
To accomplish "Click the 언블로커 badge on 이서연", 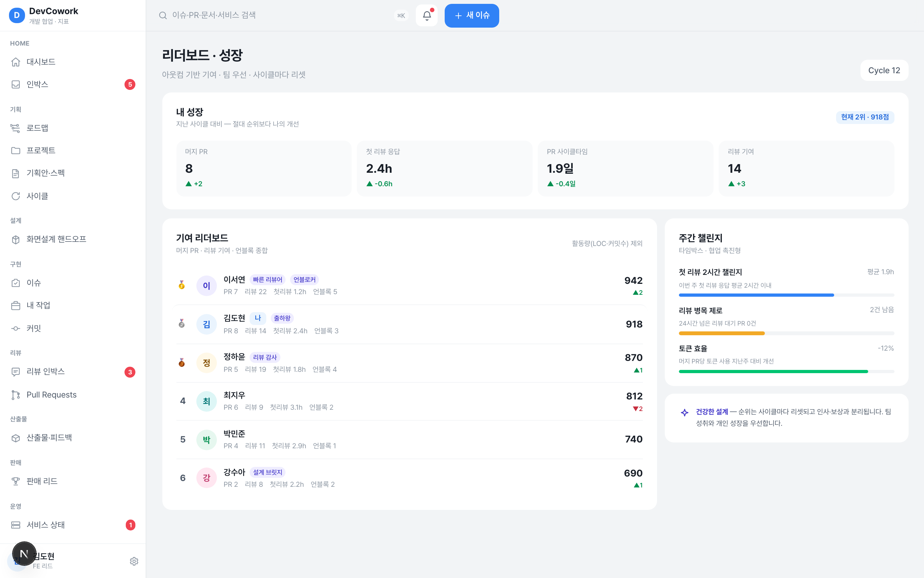I will point(304,280).
